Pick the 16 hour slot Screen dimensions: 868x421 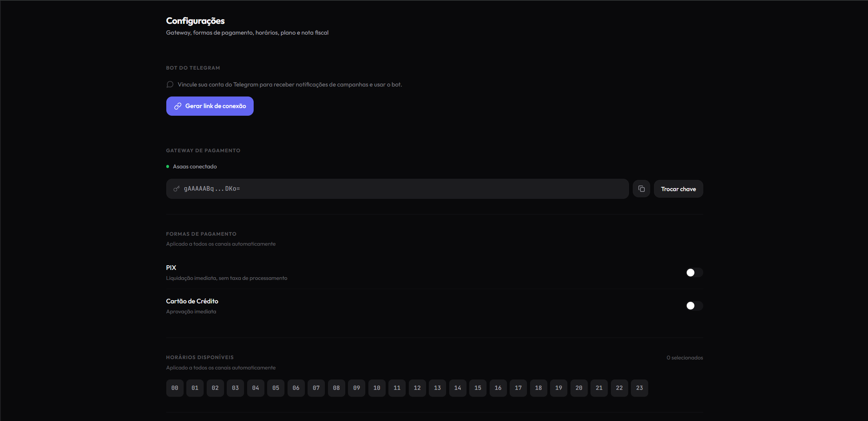[498, 388]
